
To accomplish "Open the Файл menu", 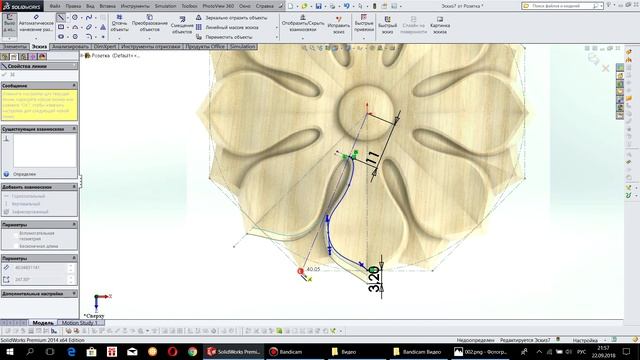I will [x=55, y=6].
